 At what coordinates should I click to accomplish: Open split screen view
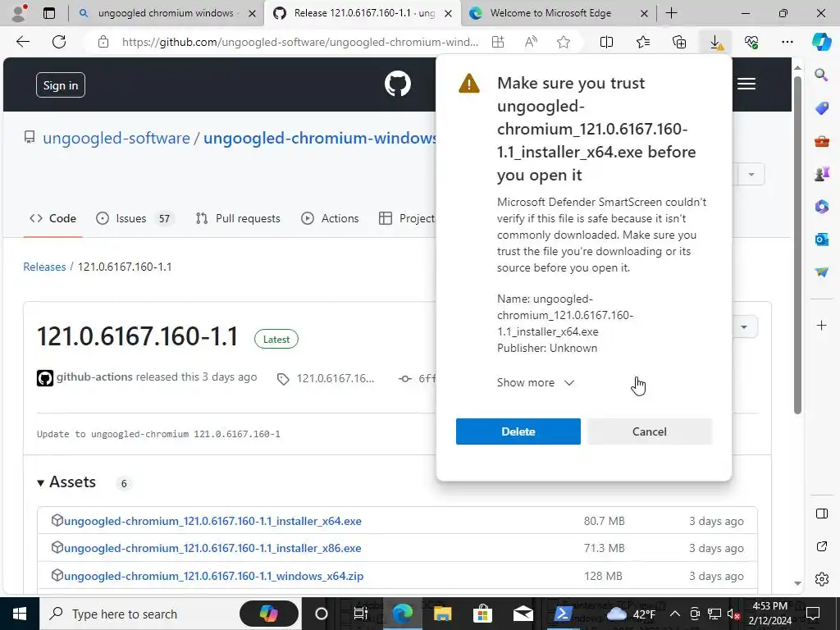pos(606,42)
